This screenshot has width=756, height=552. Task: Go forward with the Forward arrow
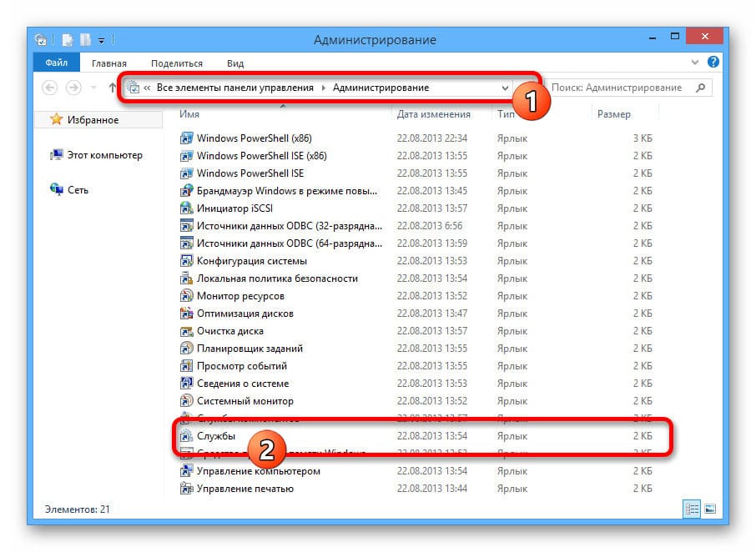click(73, 88)
